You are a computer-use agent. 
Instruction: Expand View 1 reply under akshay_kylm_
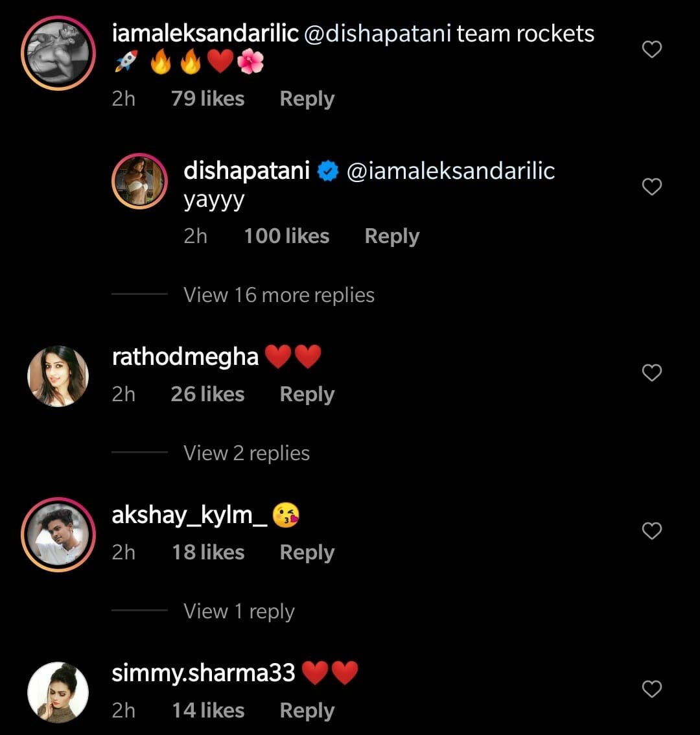coord(239,611)
